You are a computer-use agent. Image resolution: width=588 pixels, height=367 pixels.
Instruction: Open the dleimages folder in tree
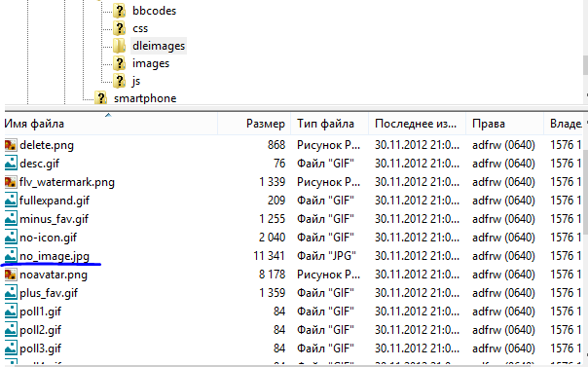(159, 46)
